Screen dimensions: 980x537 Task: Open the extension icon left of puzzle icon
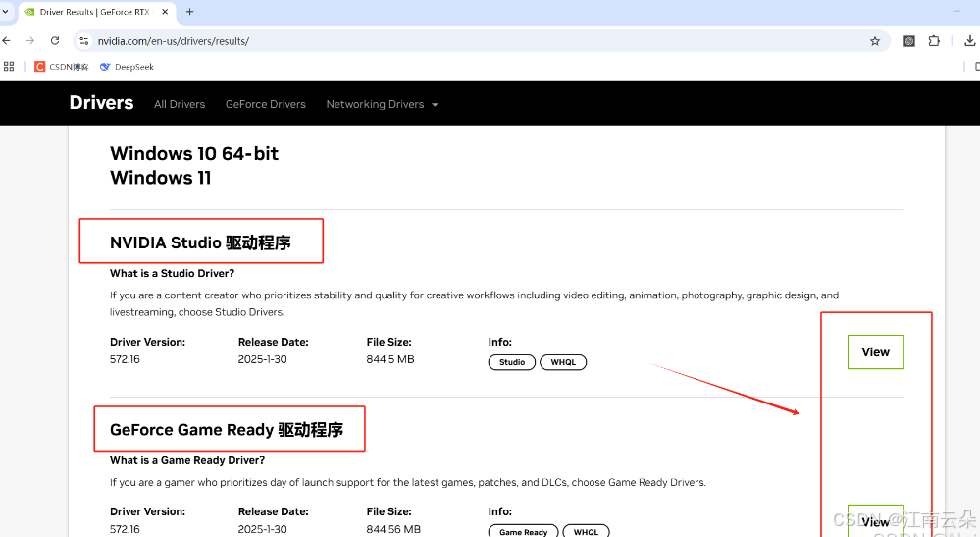[909, 41]
